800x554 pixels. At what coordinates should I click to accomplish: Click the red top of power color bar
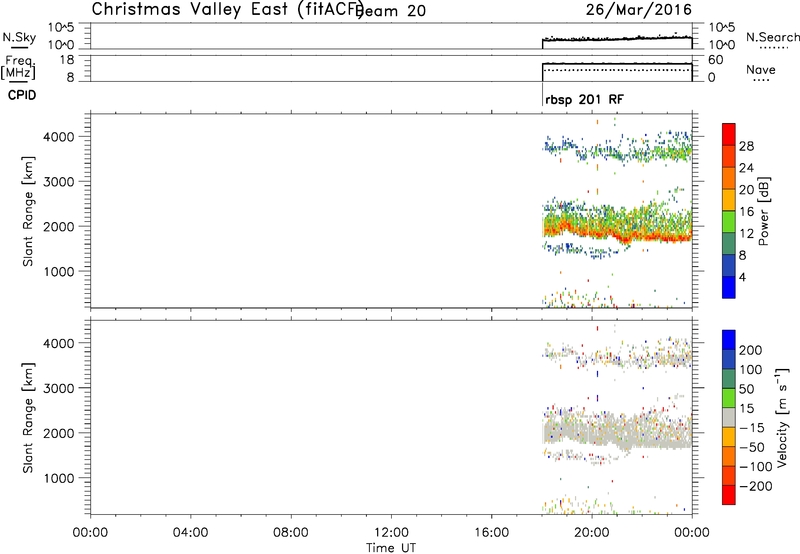click(729, 134)
